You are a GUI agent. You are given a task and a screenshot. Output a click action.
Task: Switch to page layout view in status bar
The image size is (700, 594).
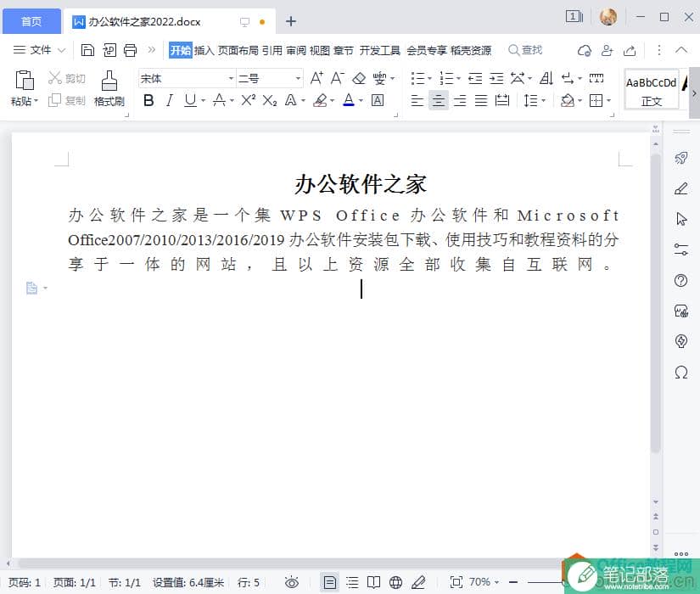[330, 582]
